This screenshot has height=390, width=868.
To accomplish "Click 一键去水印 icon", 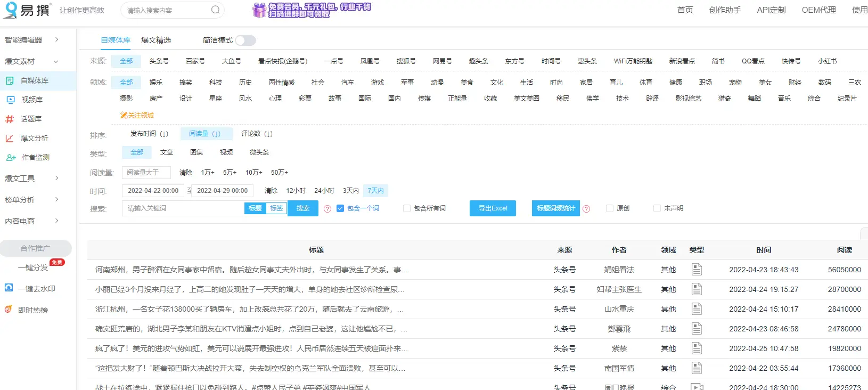I will (x=9, y=288).
